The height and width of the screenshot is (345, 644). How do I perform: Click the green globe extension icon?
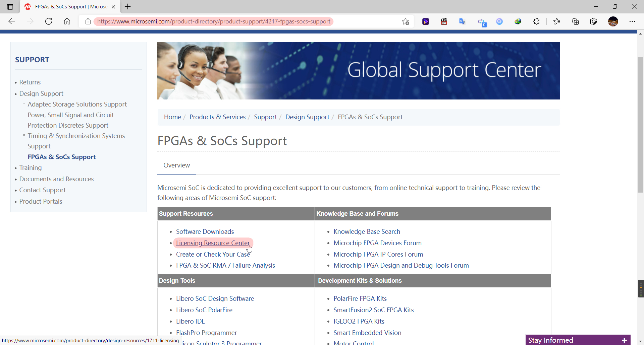point(518,21)
